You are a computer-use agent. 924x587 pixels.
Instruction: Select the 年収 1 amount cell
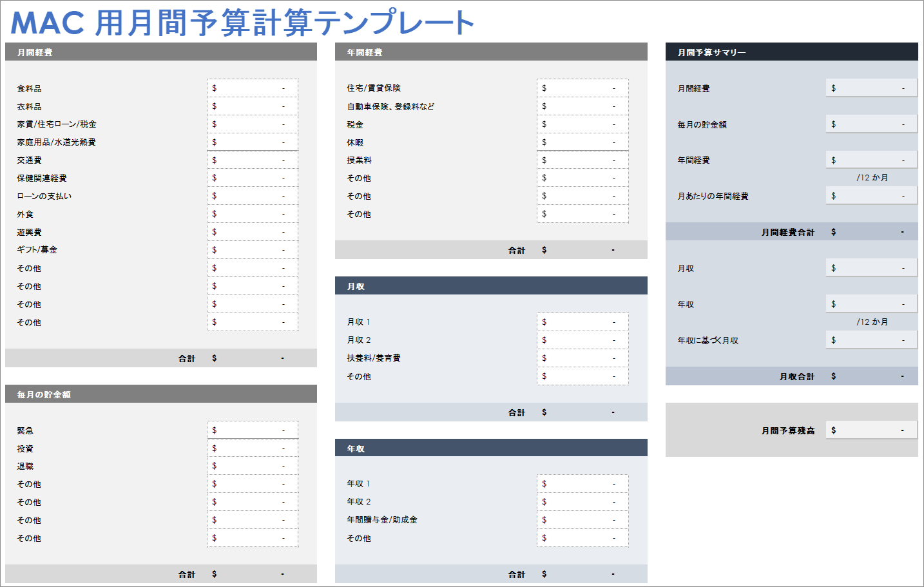pos(582,484)
